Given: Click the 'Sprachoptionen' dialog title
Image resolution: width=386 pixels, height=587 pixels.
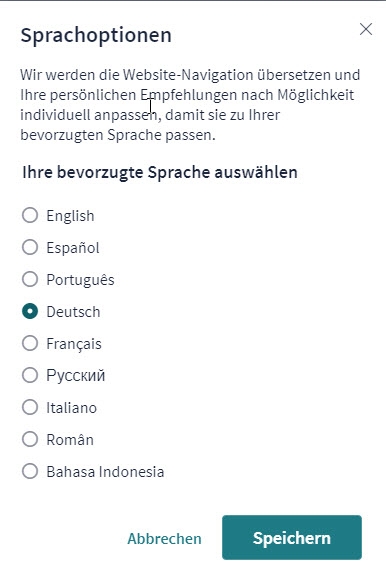Looking at the screenshot, I should coord(96,35).
